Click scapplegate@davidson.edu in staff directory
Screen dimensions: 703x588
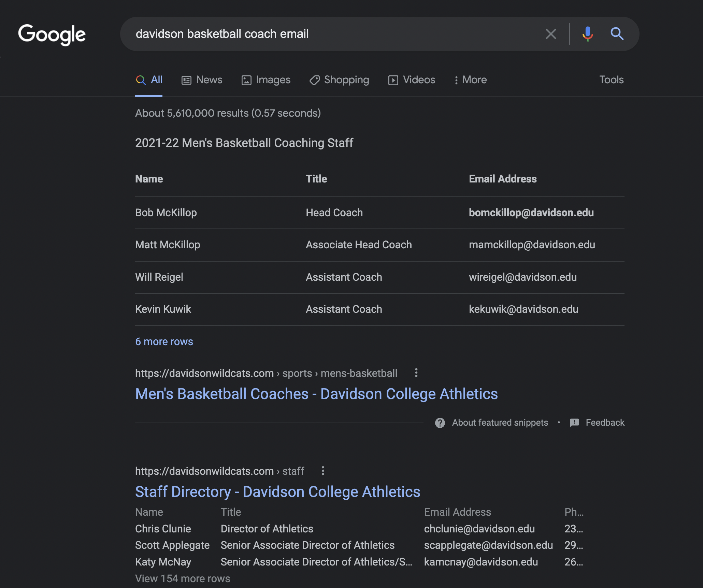(488, 545)
